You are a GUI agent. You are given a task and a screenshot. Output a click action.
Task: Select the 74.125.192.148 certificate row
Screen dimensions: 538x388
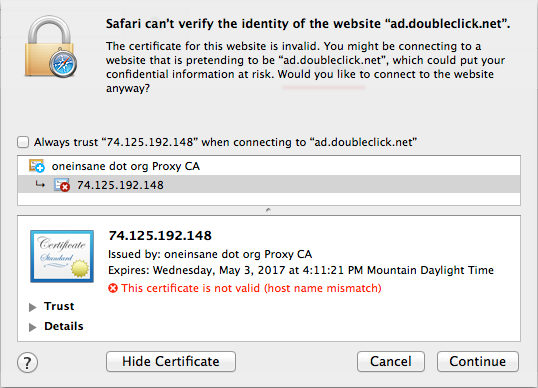269,185
